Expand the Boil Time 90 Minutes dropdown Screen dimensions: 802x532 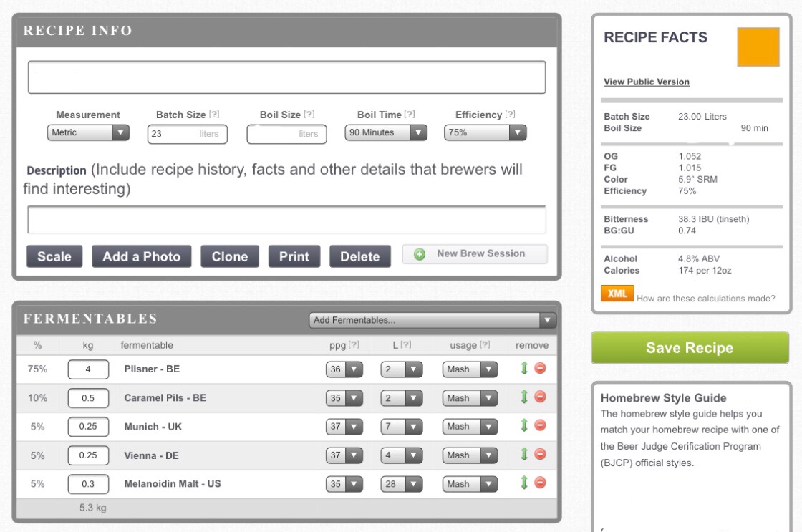click(x=386, y=132)
